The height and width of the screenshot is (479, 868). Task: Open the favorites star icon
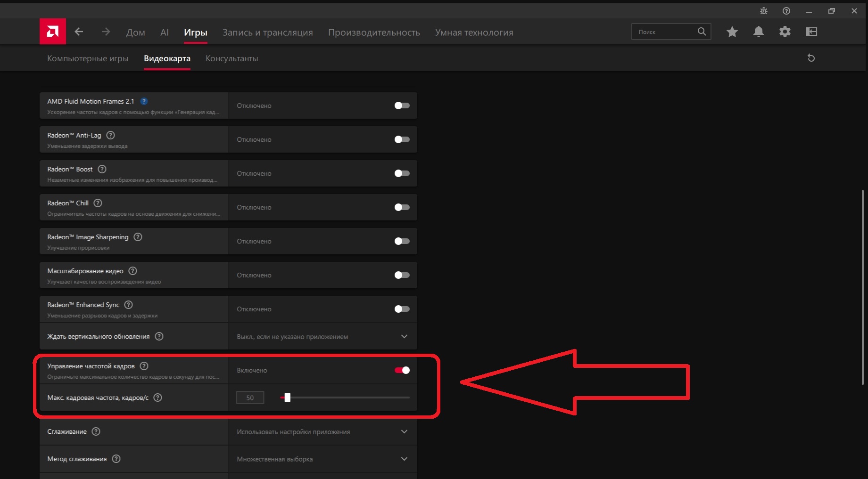732,32
